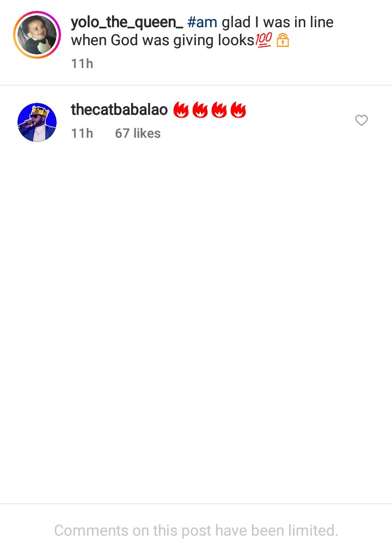
Task: Tap the padlock emoji in caption
Action: [x=283, y=40]
